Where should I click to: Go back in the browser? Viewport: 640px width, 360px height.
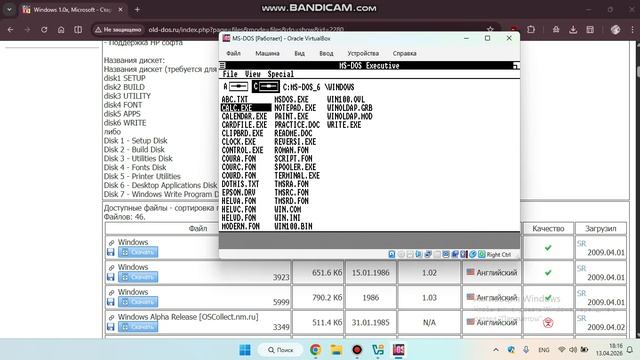coord(11,29)
